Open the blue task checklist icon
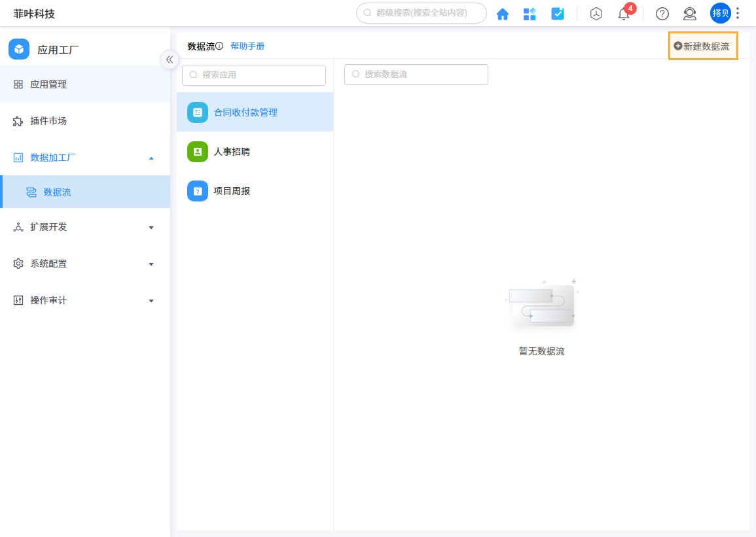Image resolution: width=756 pixels, height=537 pixels. (557, 13)
